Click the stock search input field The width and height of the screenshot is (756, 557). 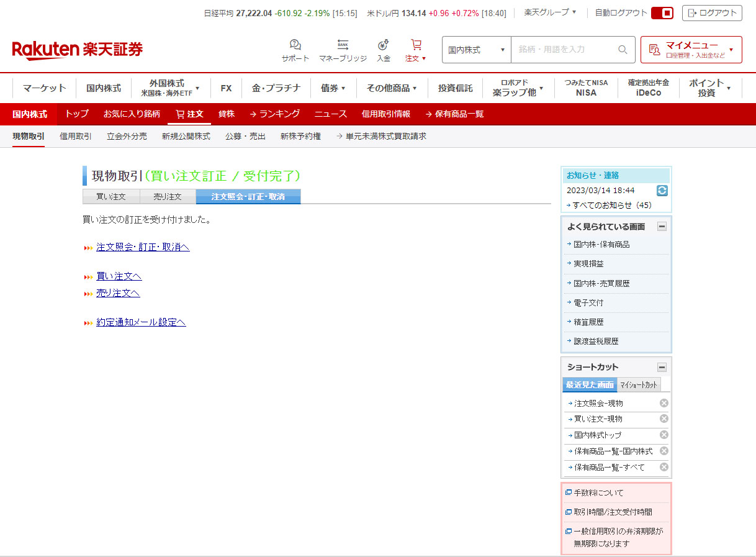(x=564, y=50)
